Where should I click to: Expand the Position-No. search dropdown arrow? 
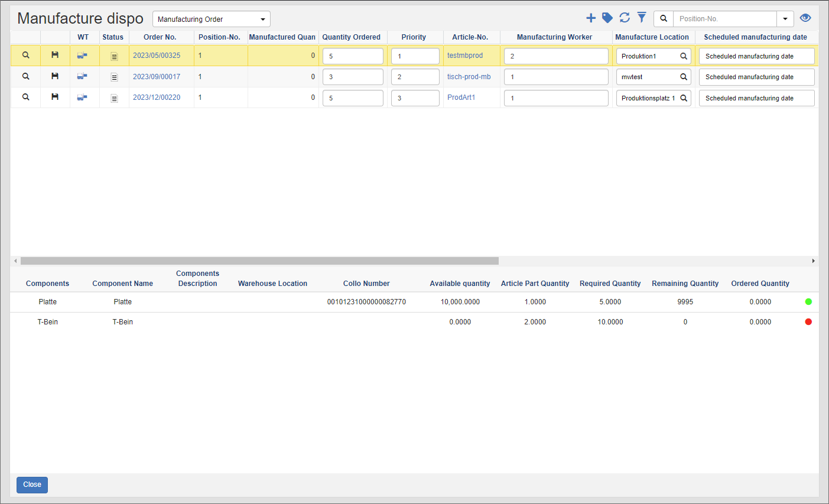point(785,19)
